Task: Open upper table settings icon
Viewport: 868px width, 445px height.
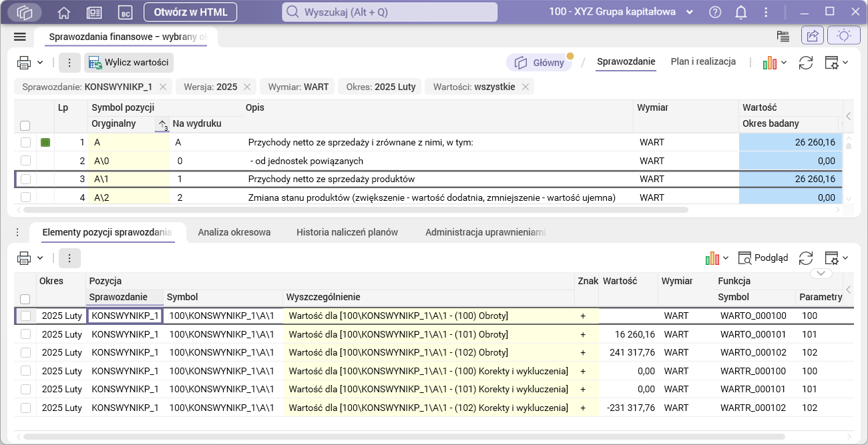Action: click(x=832, y=63)
